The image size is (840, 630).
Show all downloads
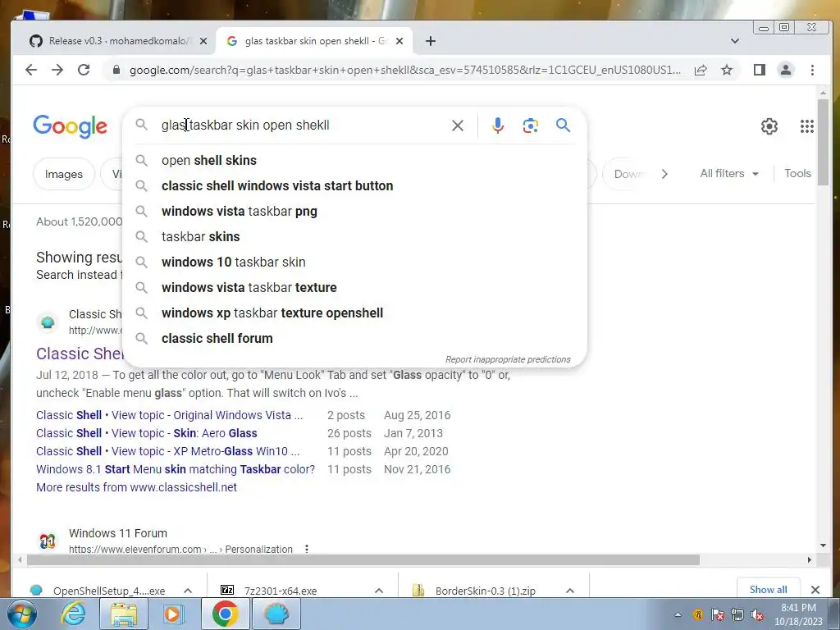[x=768, y=589]
